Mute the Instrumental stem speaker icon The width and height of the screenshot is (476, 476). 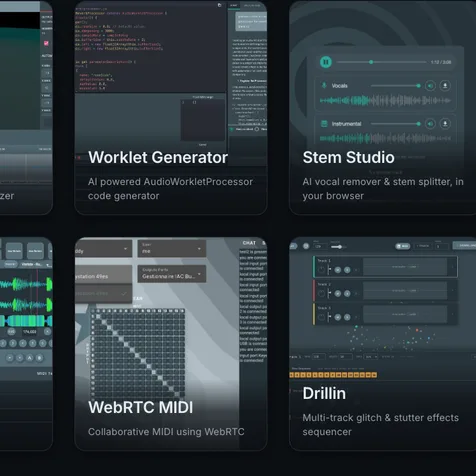click(x=430, y=124)
